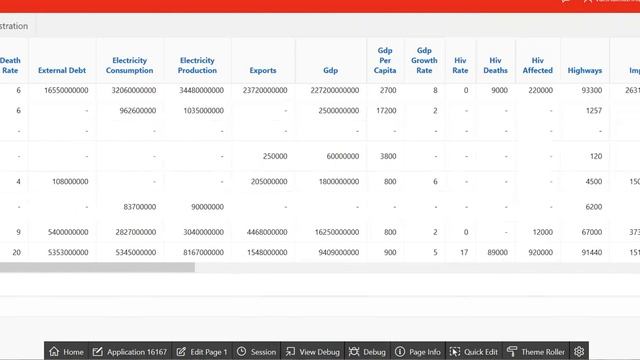
Task: Select External Debt value 5400000000
Action: pos(68,232)
